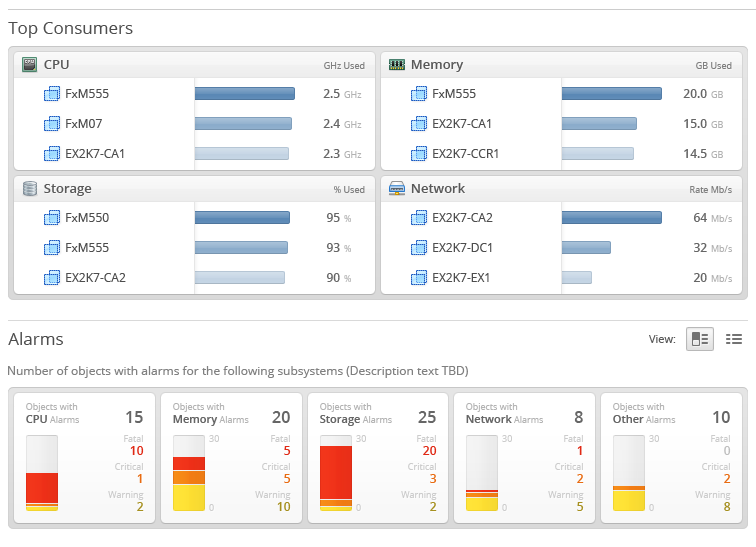Click the Network adapter icon in header
This screenshot has height=547, width=756.
(x=396, y=188)
